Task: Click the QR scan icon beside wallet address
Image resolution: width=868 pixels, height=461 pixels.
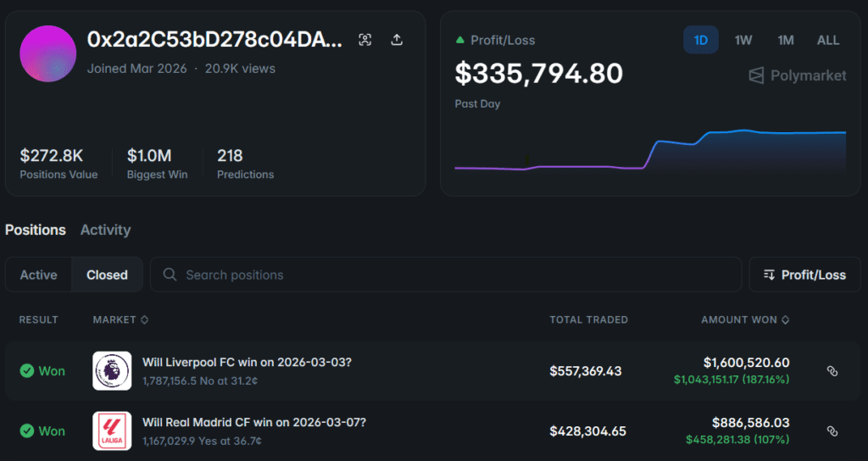Action: point(364,40)
